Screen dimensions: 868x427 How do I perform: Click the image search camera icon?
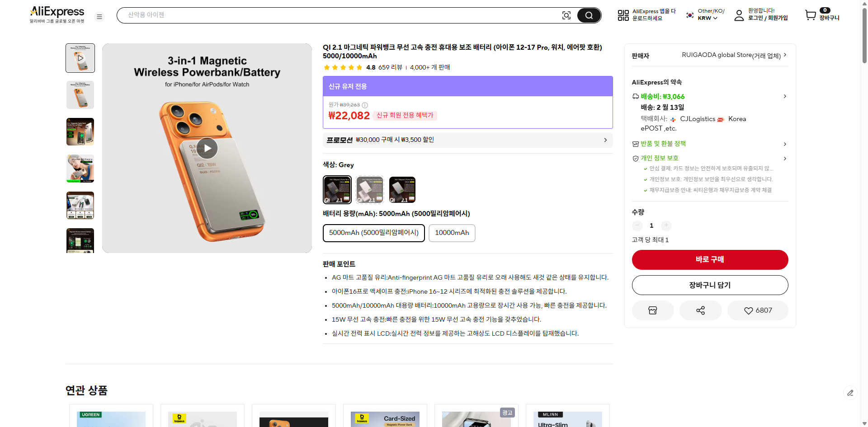pos(566,15)
